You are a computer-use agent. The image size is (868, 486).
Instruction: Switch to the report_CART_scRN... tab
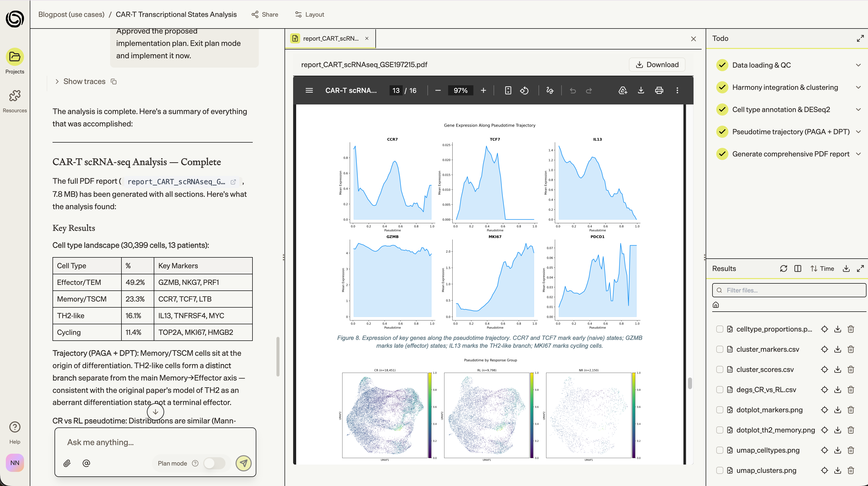pyautogui.click(x=330, y=38)
